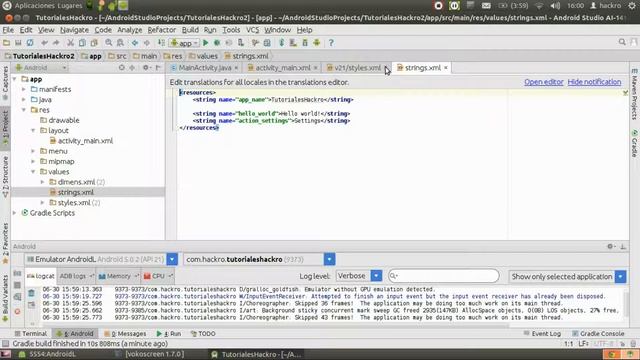The image size is (640, 360).
Task: Collapse the res folder
Action: pyautogui.click(x=24, y=110)
